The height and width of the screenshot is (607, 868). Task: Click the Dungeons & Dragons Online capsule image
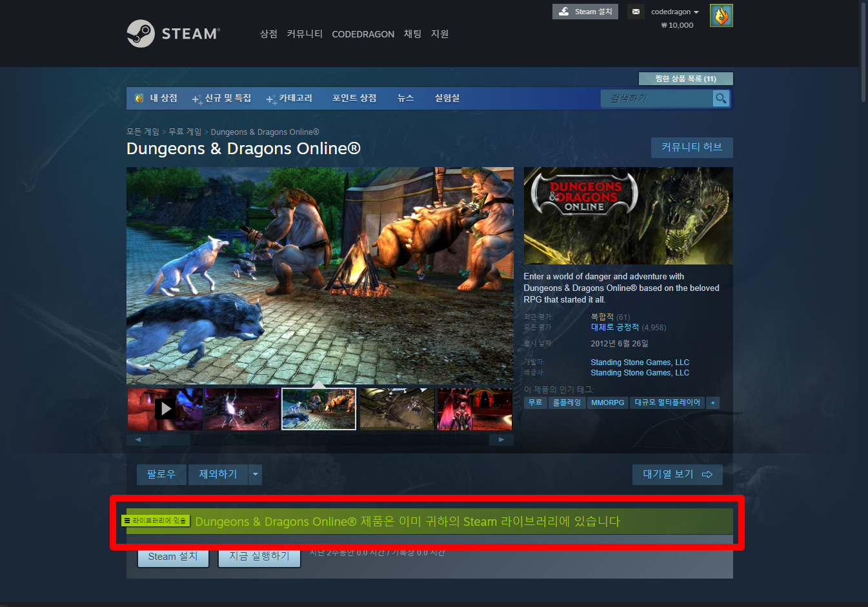(628, 215)
